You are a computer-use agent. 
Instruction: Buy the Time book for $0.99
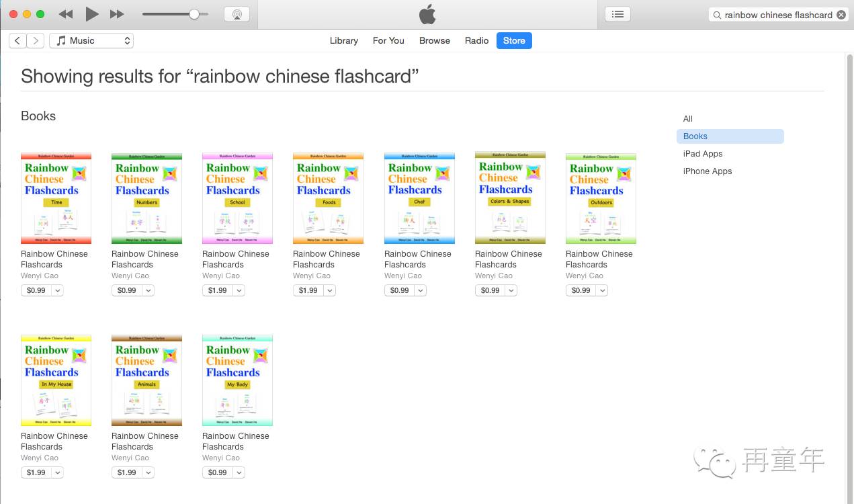pos(36,290)
